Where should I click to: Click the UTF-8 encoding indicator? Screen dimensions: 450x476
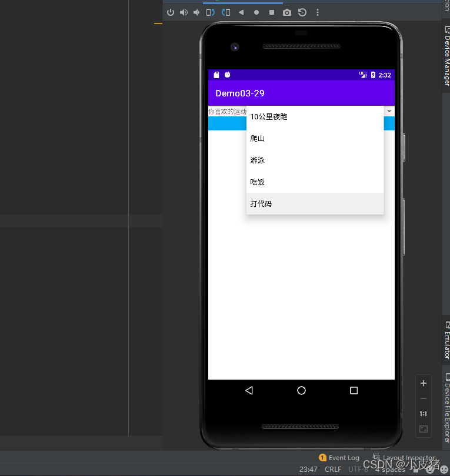click(x=358, y=470)
